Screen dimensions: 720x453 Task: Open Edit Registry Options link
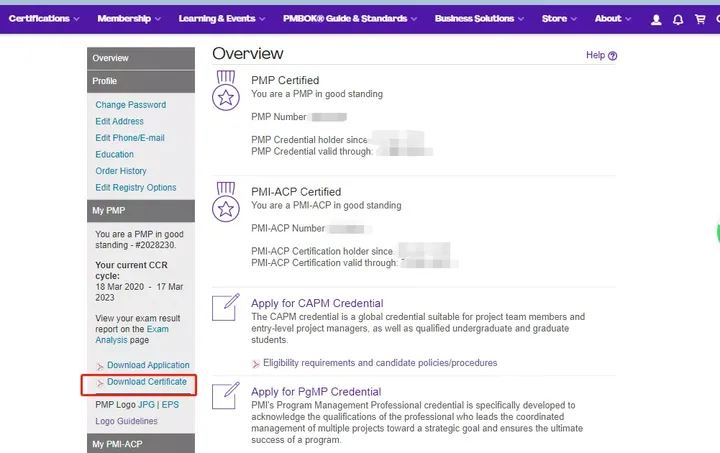pos(136,187)
